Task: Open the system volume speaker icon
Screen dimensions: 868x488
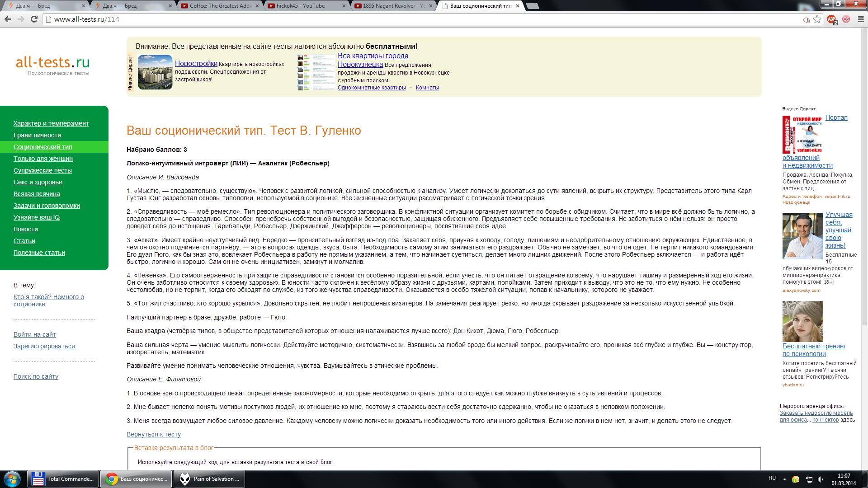Action: pyautogui.click(x=820, y=479)
